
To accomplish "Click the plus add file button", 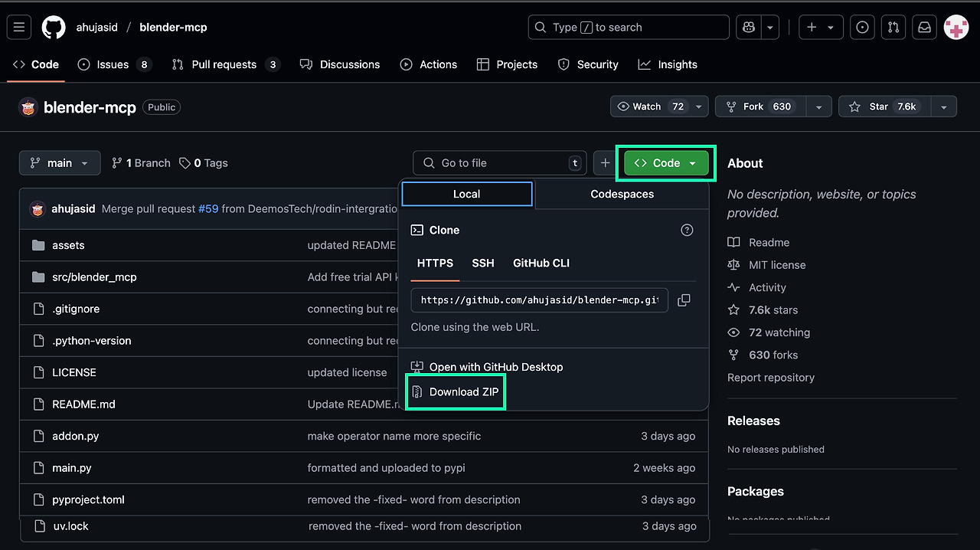I will coord(605,163).
